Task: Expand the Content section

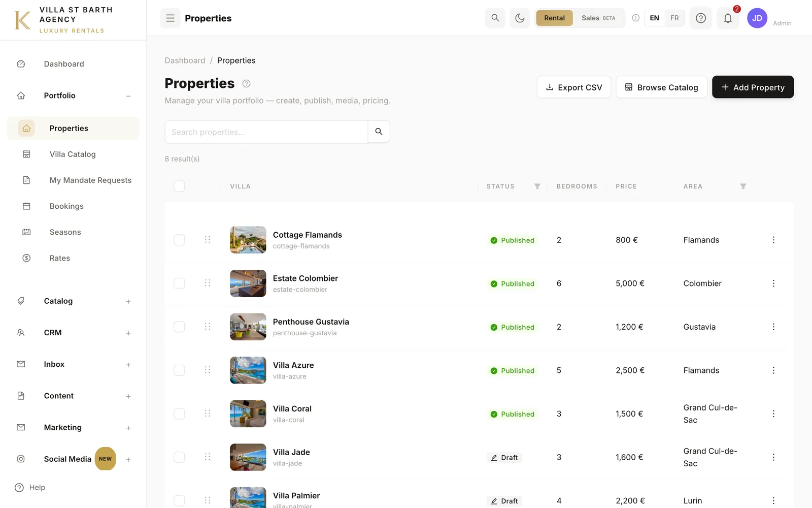Action: coord(128,396)
